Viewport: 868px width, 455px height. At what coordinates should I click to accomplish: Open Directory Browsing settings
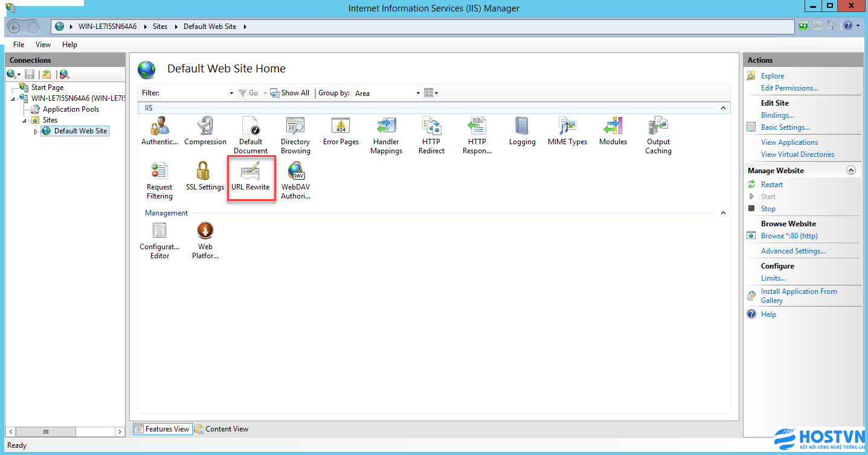[295, 136]
